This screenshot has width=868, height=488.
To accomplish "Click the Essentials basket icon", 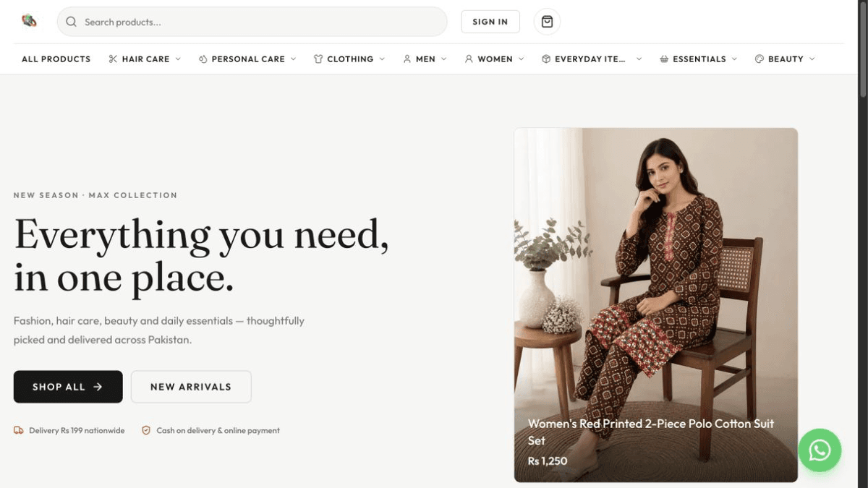I will tap(664, 59).
